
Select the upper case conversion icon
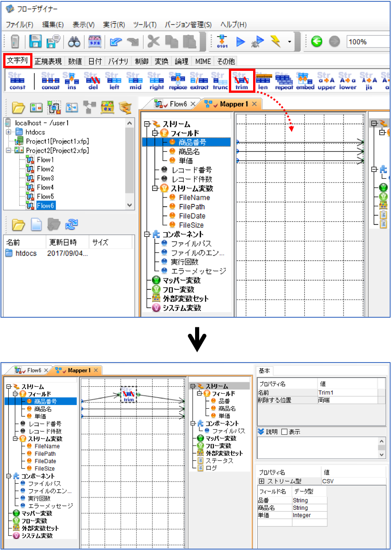(x=326, y=80)
